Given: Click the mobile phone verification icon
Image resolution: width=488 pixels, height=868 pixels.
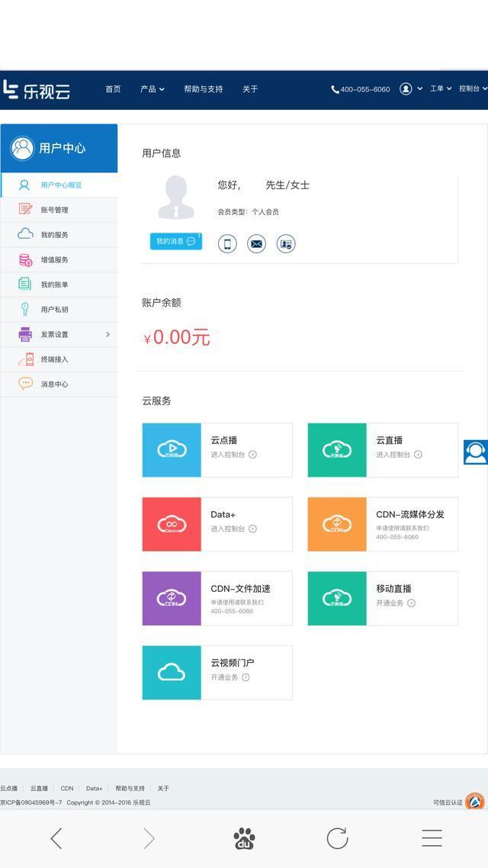Looking at the screenshot, I should [227, 243].
